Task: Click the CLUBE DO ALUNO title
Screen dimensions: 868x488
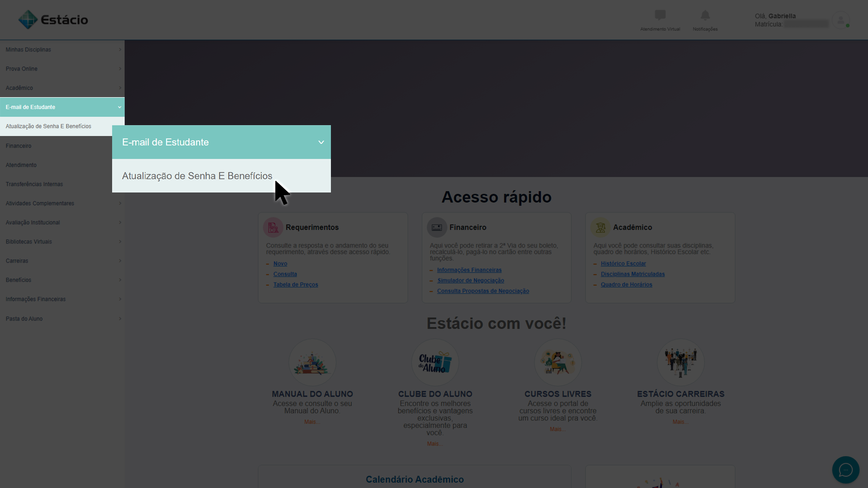Action: click(435, 394)
